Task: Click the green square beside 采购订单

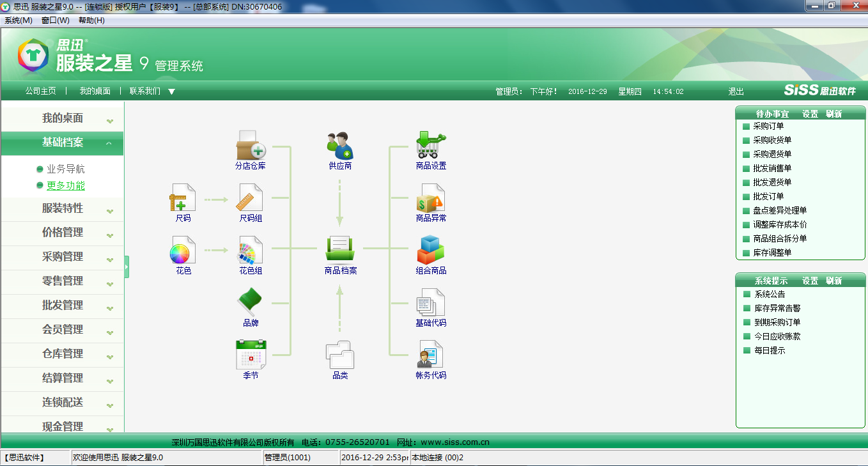Action: tap(746, 127)
